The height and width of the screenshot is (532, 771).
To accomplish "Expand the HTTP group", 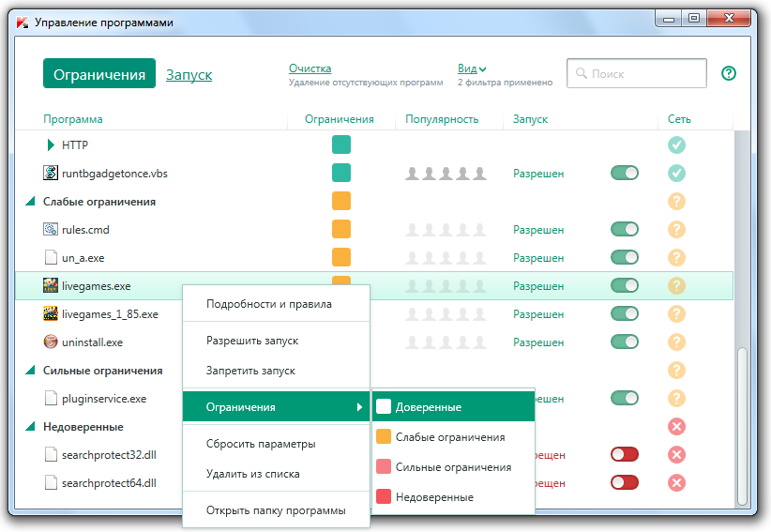I will 51,145.
